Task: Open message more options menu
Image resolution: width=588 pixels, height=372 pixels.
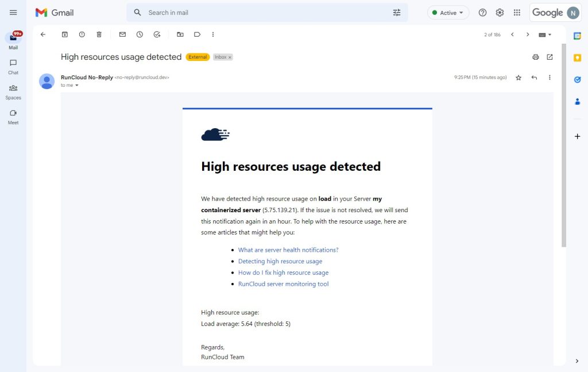Action: (550, 78)
